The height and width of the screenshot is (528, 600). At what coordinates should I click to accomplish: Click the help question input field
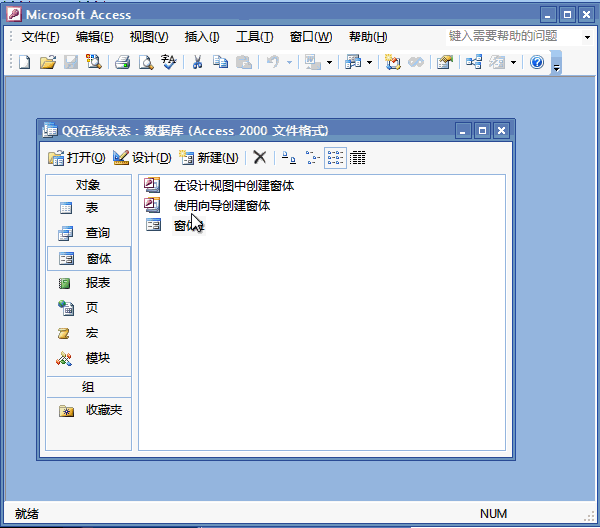[x=514, y=37]
